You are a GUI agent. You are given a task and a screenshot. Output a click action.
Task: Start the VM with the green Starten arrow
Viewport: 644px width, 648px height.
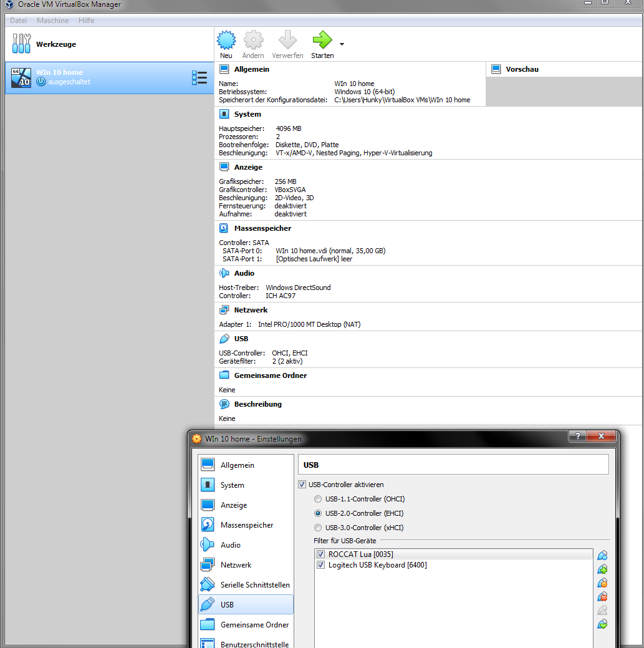(x=322, y=40)
